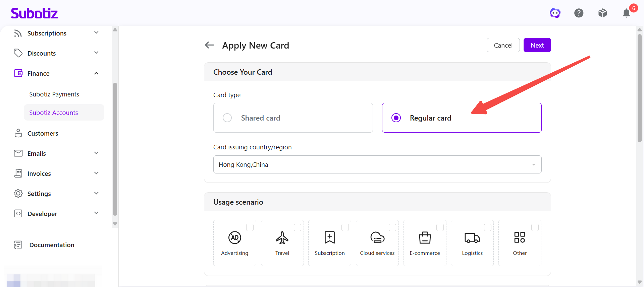644x287 pixels.
Task: Open Subotiz Payments in sidebar
Action: pyautogui.click(x=54, y=94)
